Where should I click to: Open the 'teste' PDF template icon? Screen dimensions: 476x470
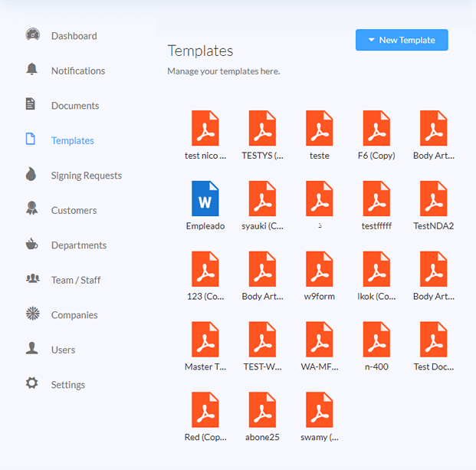[x=320, y=128]
